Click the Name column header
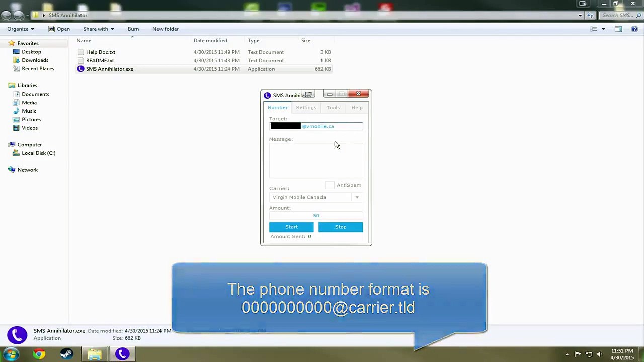 (84, 40)
